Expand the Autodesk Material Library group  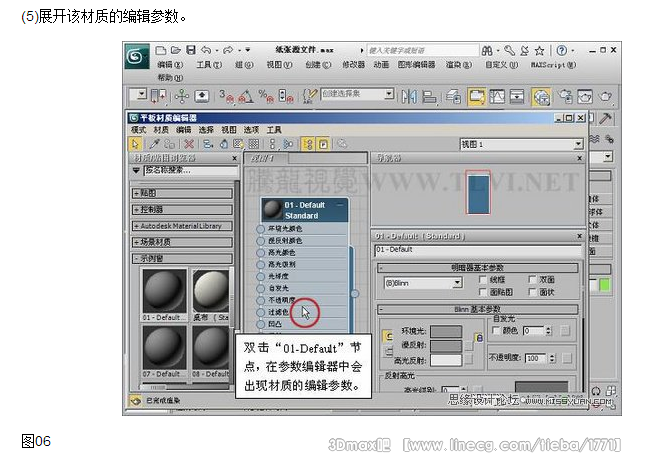[182, 226]
